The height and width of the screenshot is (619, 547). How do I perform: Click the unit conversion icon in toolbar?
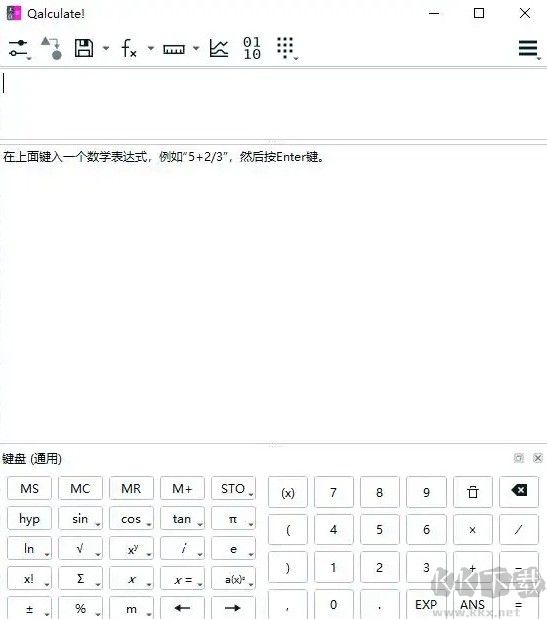coord(52,48)
